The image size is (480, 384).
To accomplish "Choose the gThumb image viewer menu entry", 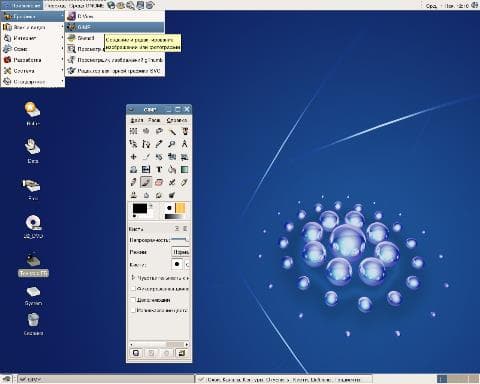I will [x=114, y=60].
